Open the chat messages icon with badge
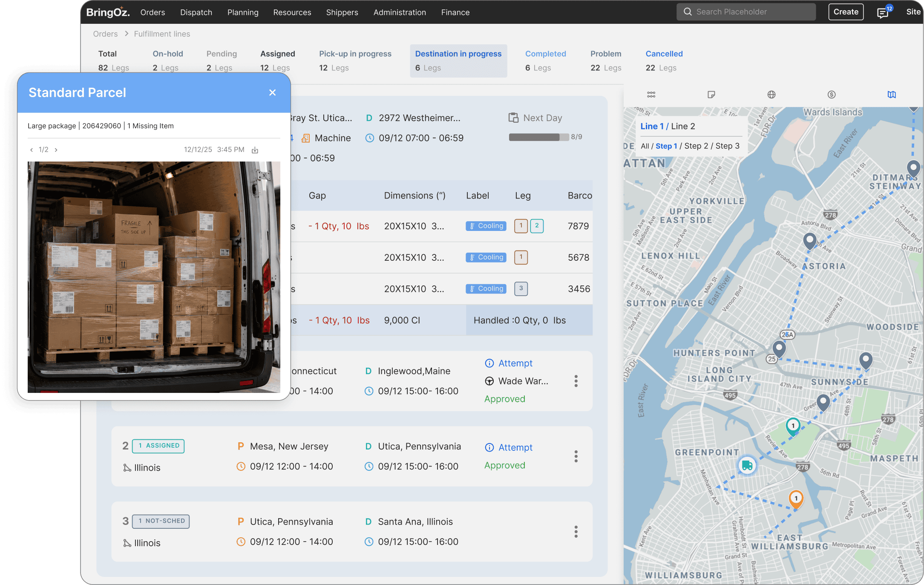Image resolution: width=924 pixels, height=585 pixels. 884,12
